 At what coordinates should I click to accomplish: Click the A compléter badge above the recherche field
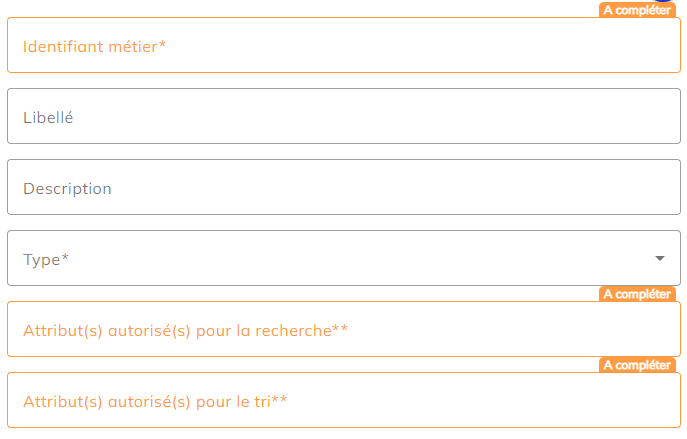point(637,294)
